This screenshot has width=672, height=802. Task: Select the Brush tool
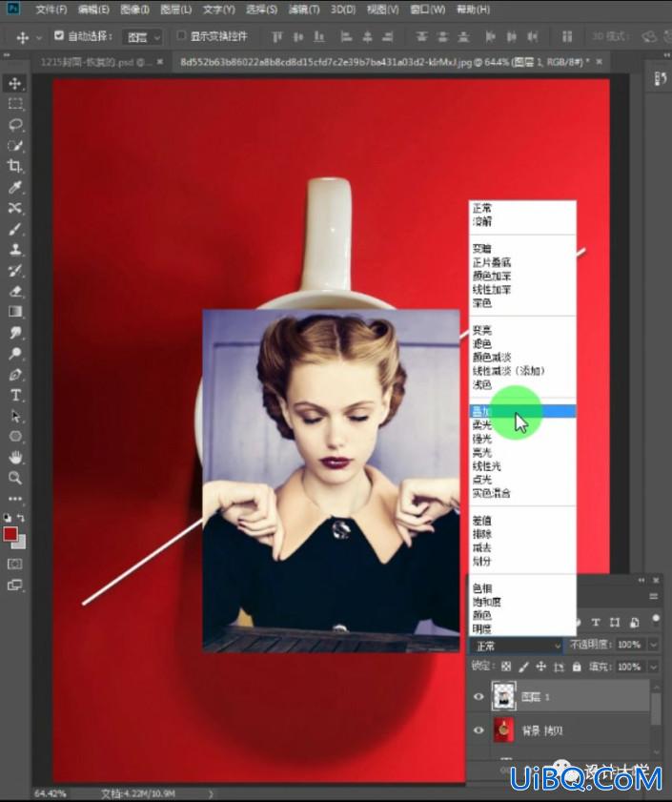[15, 229]
